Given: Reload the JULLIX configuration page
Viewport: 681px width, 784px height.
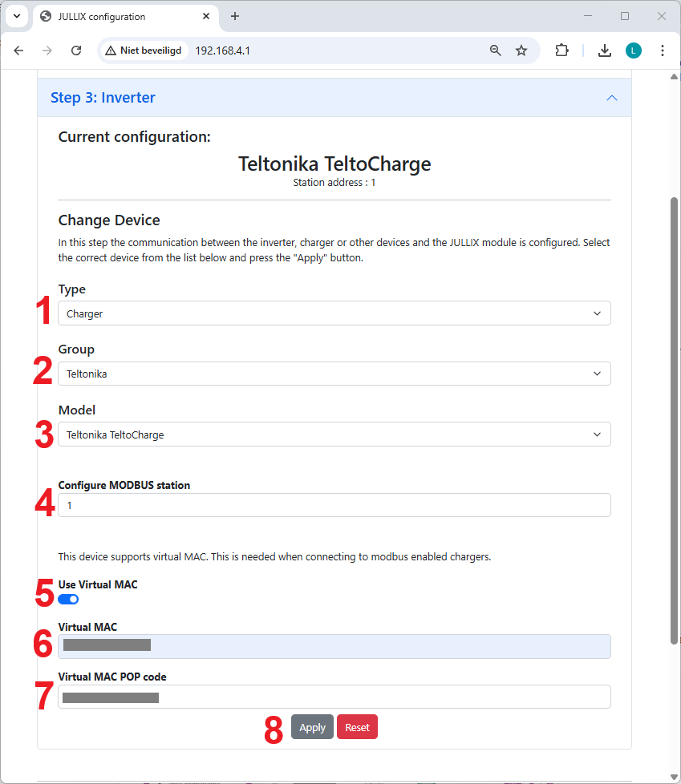Looking at the screenshot, I should point(76,51).
